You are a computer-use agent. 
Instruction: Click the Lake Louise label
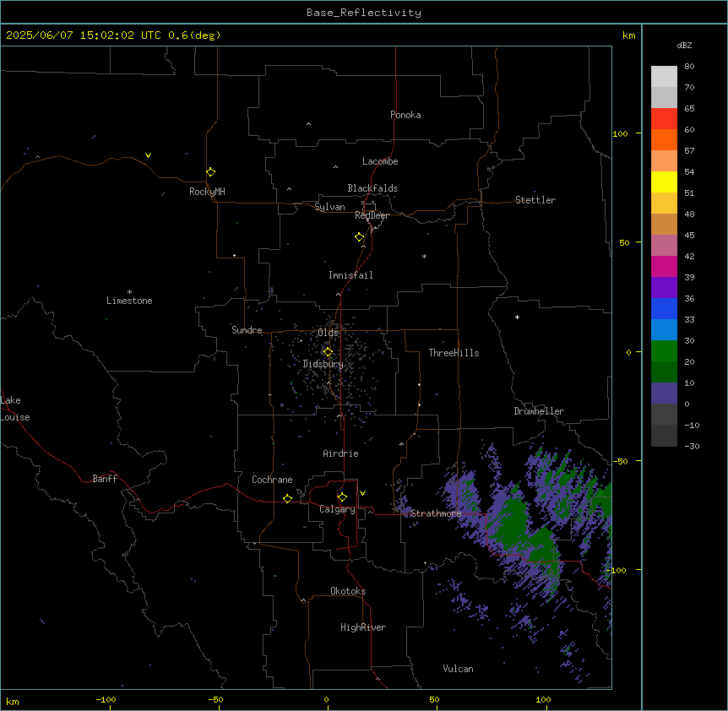[x=15, y=409]
